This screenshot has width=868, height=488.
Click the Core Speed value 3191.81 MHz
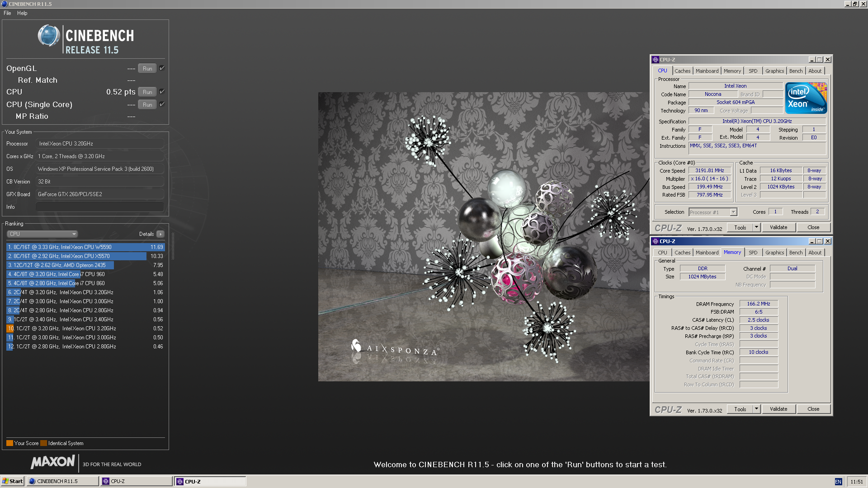click(710, 171)
